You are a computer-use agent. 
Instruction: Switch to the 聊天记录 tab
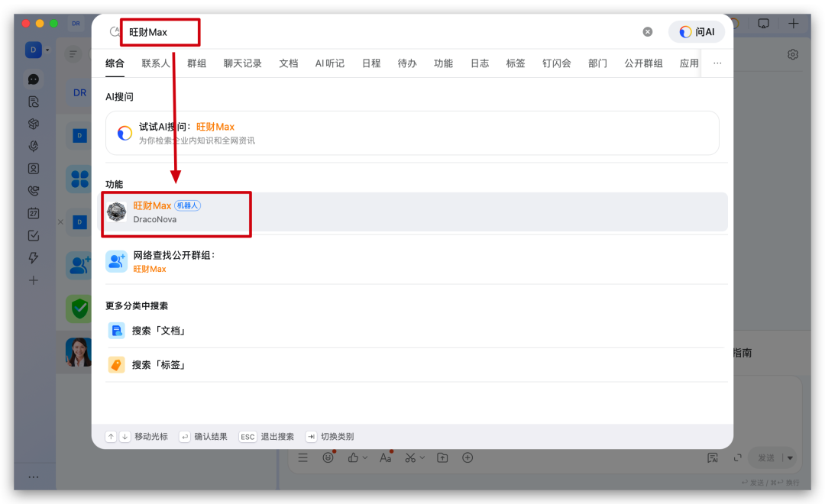coord(242,63)
